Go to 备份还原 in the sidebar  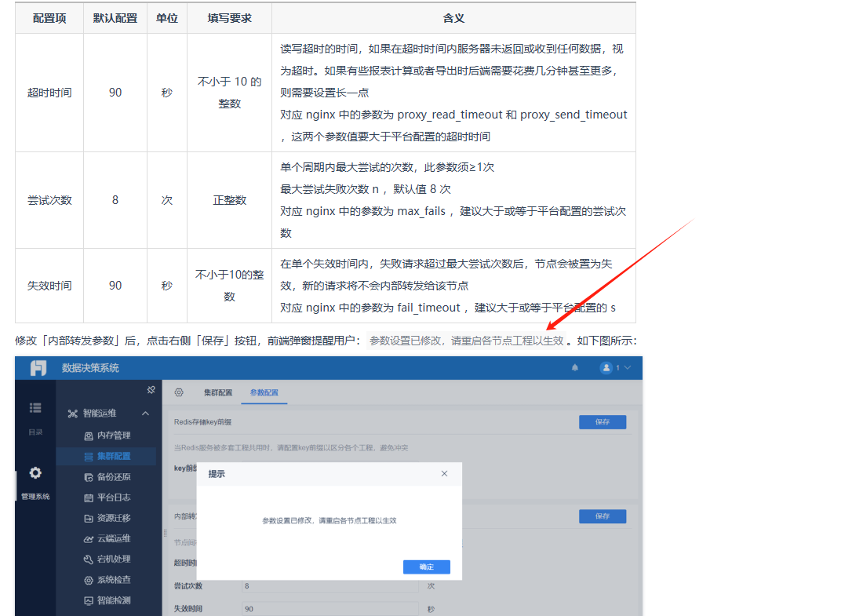tap(113, 477)
